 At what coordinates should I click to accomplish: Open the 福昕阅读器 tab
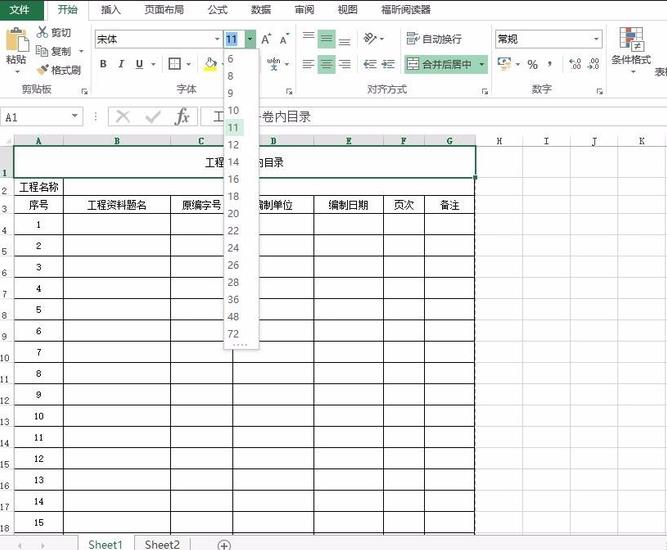click(406, 10)
